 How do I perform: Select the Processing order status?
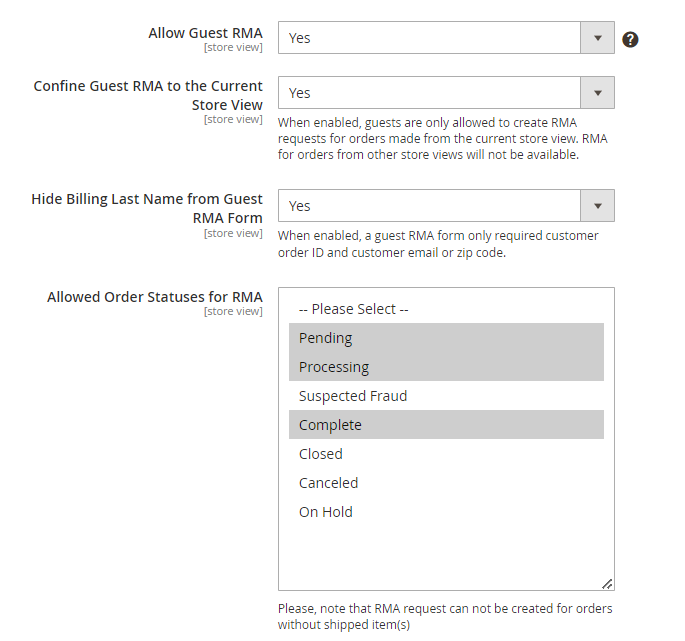[446, 367]
